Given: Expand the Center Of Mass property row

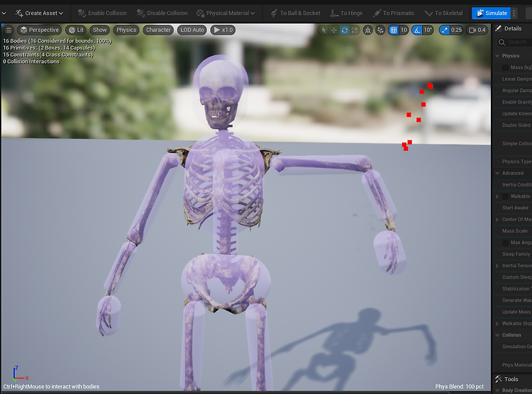Looking at the screenshot, I should pyautogui.click(x=497, y=220).
